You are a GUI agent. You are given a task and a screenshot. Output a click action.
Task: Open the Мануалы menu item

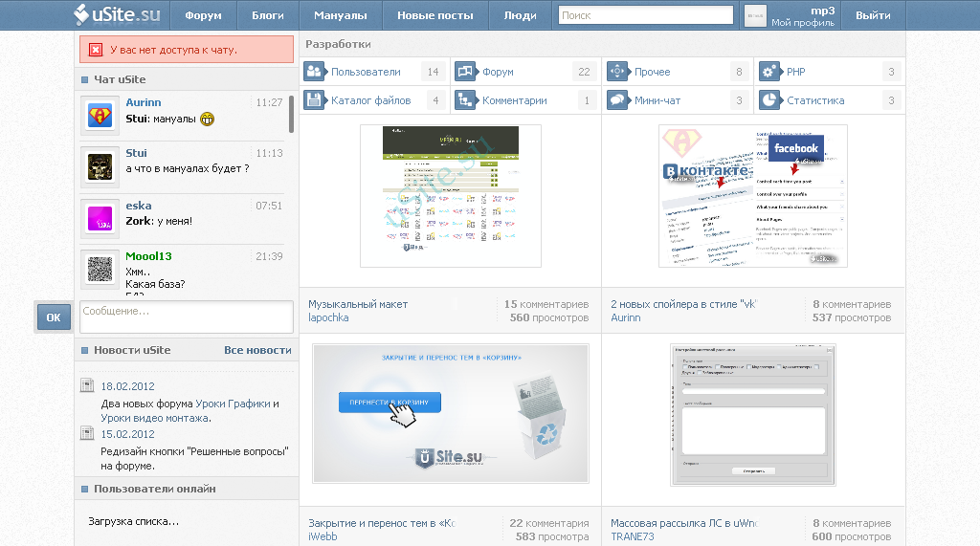click(341, 15)
